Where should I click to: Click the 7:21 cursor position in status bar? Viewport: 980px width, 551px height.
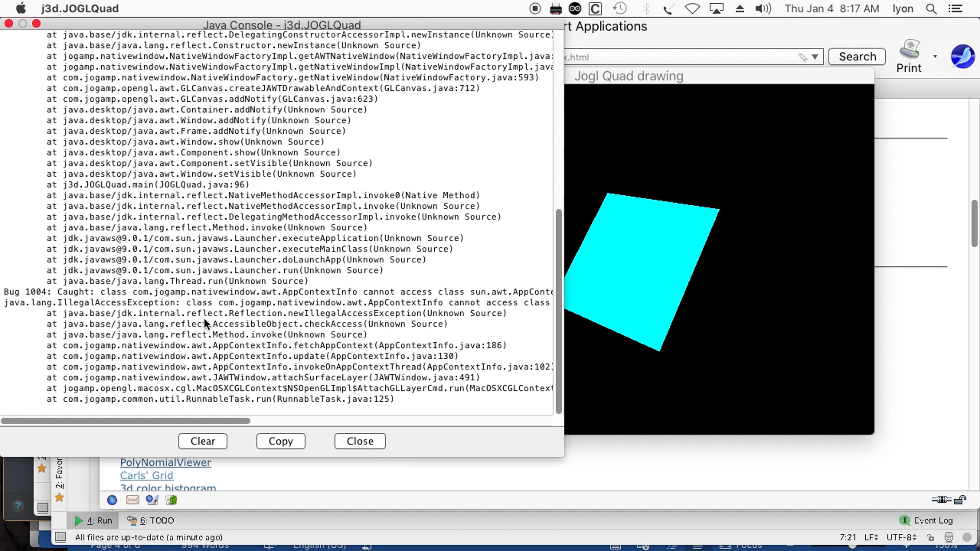click(x=848, y=538)
